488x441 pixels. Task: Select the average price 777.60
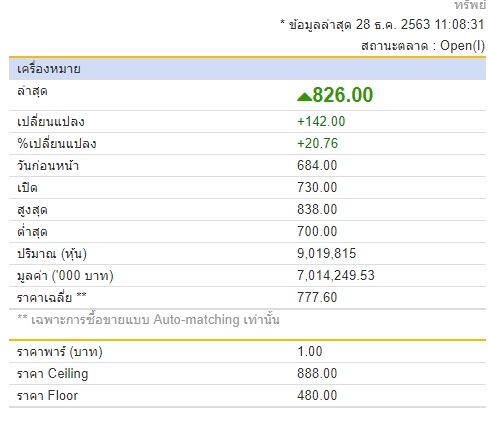[317, 297]
